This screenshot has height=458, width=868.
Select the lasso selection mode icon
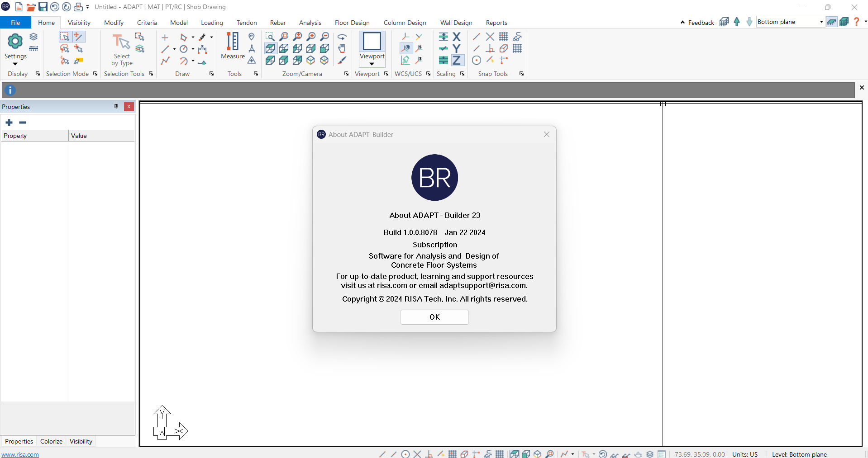pos(64,48)
